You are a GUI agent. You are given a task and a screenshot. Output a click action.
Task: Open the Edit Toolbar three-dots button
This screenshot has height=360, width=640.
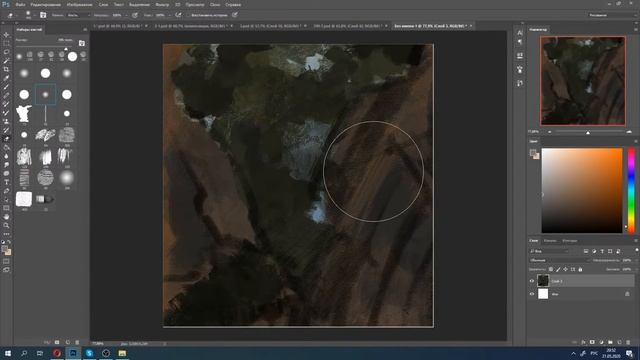pos(6,234)
